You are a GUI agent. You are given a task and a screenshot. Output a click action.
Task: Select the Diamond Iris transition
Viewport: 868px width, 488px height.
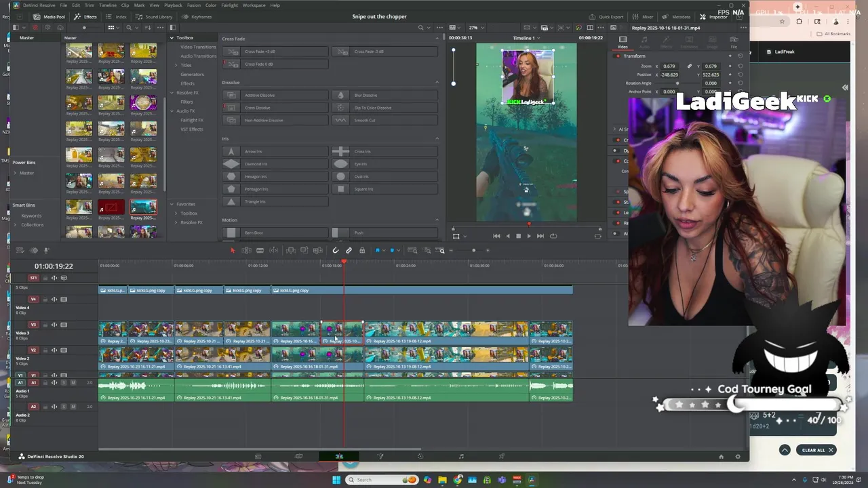(x=275, y=164)
